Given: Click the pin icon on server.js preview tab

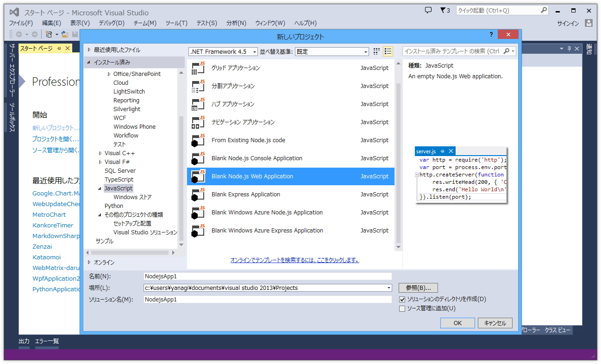Looking at the screenshot, I should coord(442,151).
